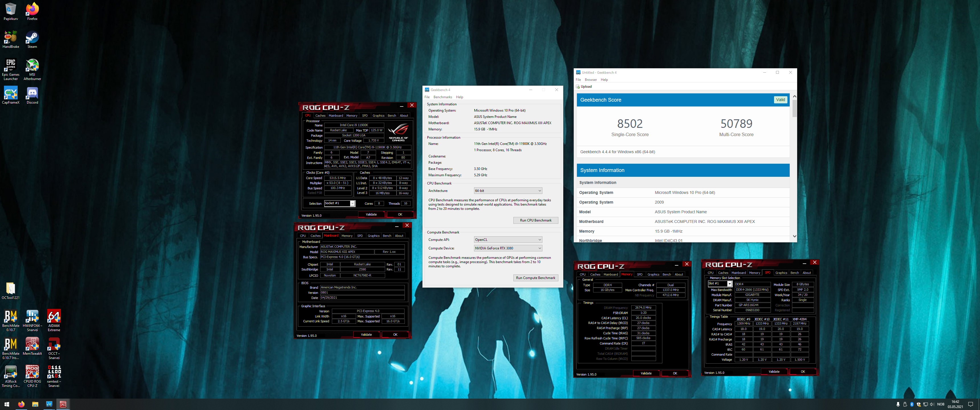Image resolution: width=980 pixels, height=410 pixels.
Task: Click OK in the SPD CPU-Z window
Action: tap(803, 372)
